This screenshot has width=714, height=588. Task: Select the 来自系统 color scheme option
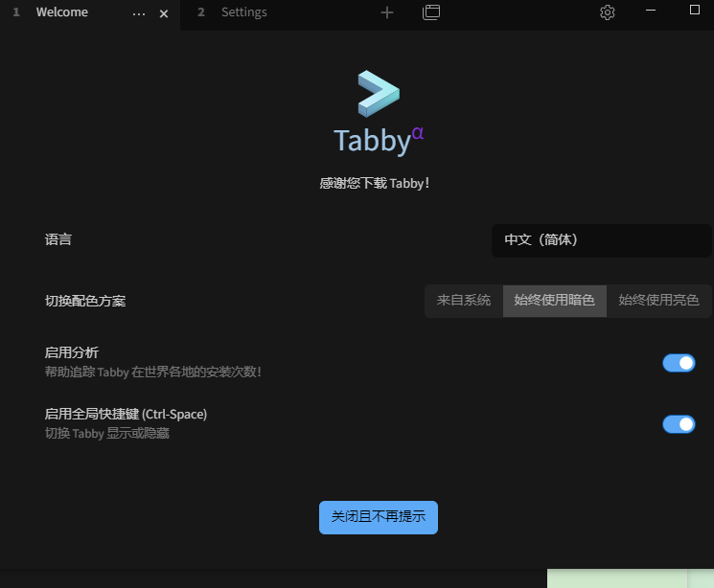[464, 301]
